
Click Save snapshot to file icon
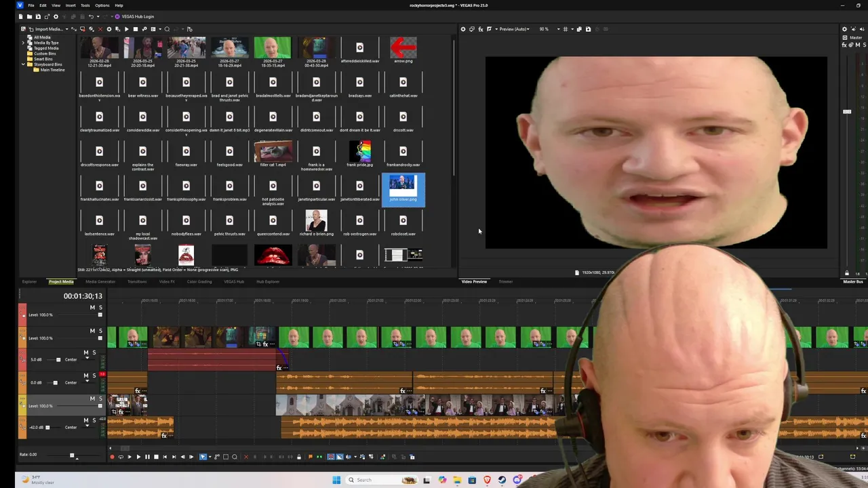[588, 29]
